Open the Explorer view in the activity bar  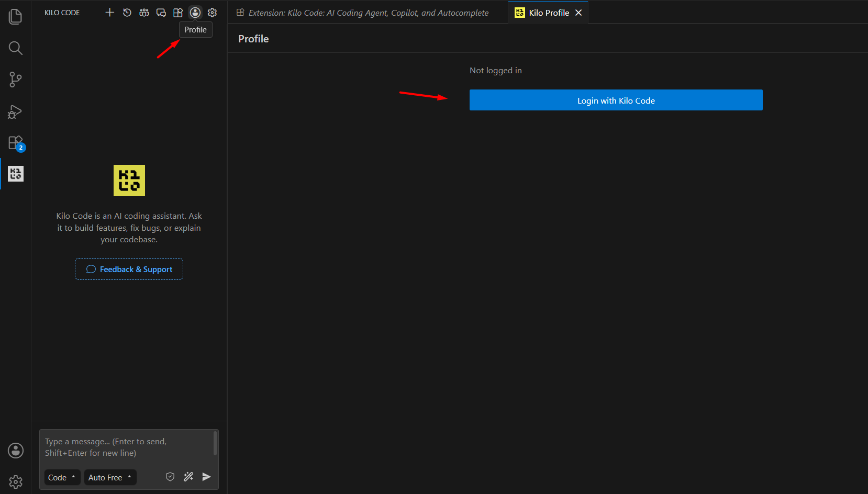coord(16,17)
